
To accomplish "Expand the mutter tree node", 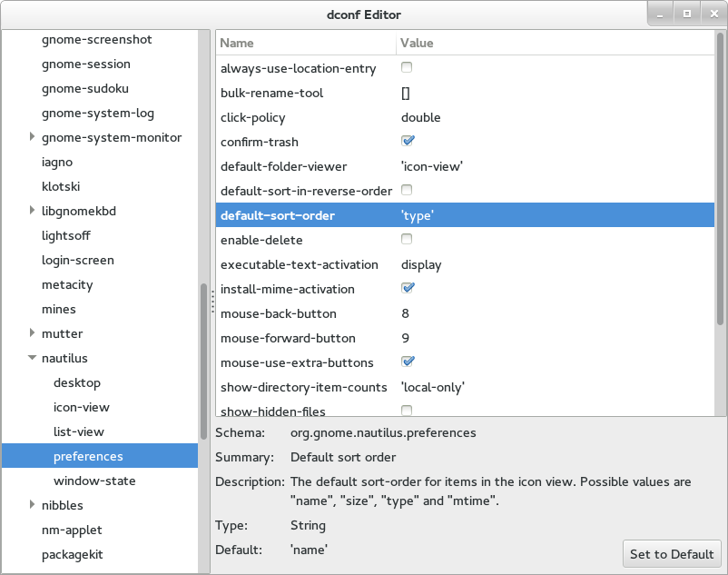I will pos(33,333).
